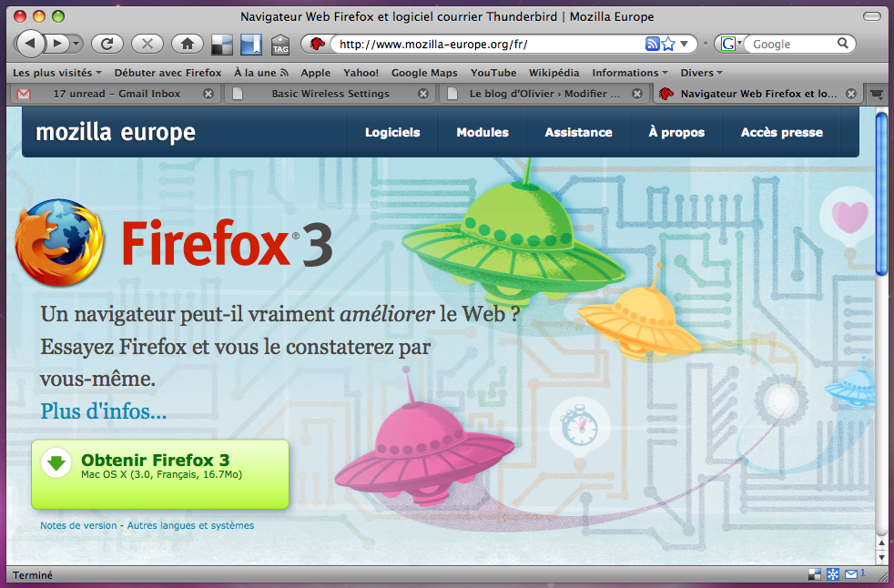
Task: Click scrollbar up arrow
Action: pos(881,543)
